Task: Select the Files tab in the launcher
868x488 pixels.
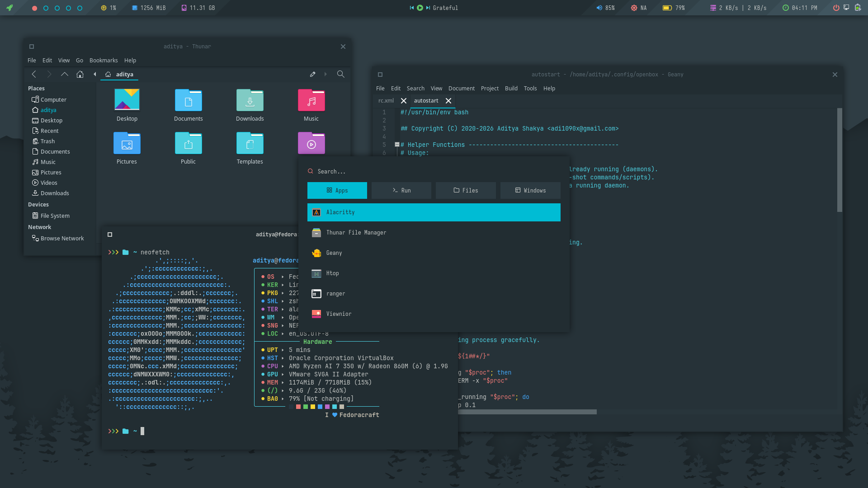Action: pos(466,191)
